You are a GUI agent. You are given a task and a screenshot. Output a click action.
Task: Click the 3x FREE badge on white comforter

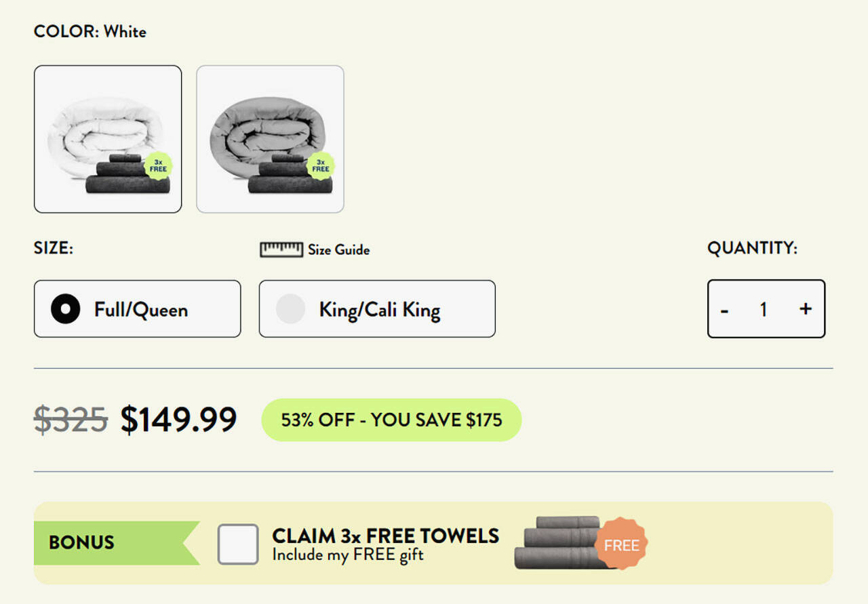(158, 165)
